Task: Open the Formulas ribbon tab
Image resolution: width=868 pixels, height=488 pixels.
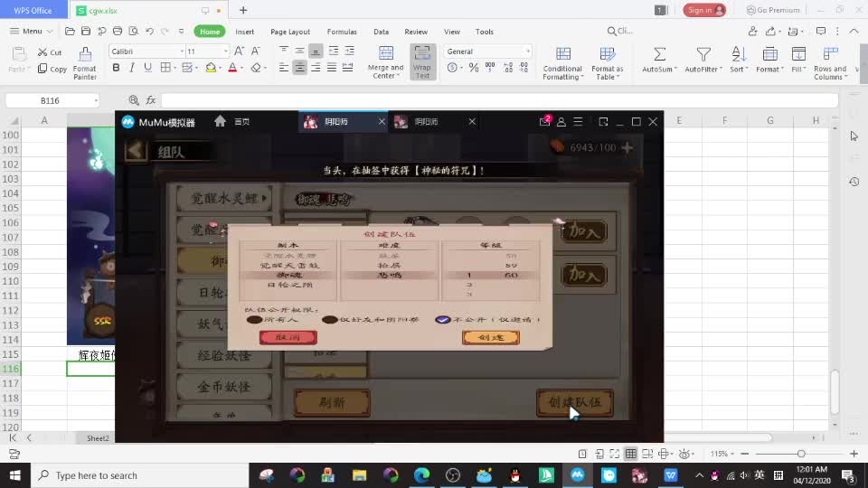Action: coord(342,32)
